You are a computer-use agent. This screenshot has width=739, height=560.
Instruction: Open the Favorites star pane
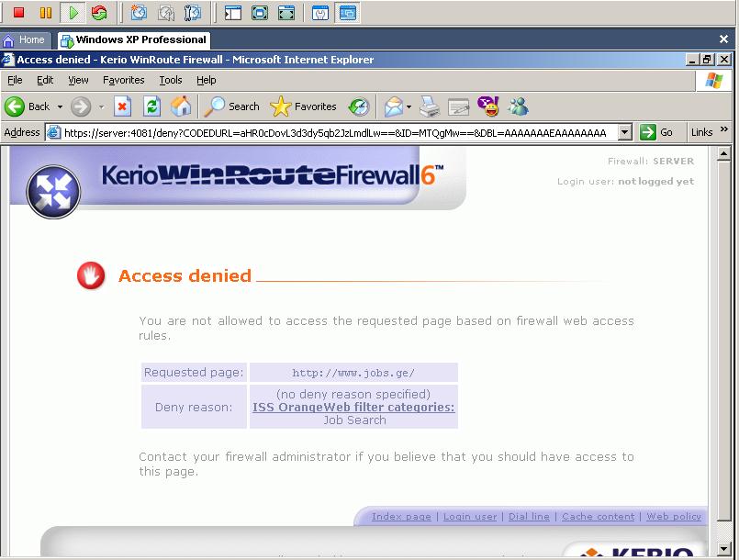point(303,106)
